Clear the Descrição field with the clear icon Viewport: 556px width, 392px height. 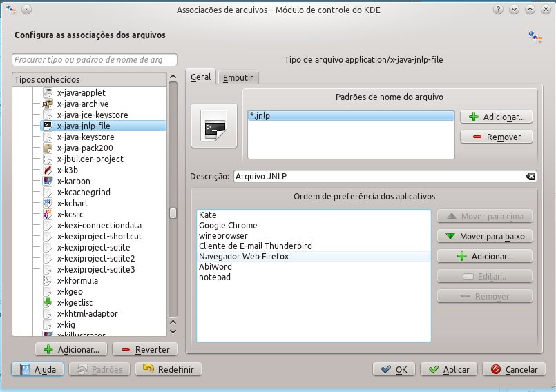pos(530,176)
